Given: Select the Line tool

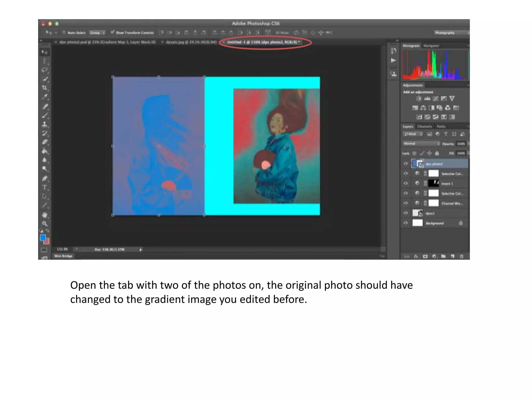Looking at the screenshot, I should pos(45,205).
